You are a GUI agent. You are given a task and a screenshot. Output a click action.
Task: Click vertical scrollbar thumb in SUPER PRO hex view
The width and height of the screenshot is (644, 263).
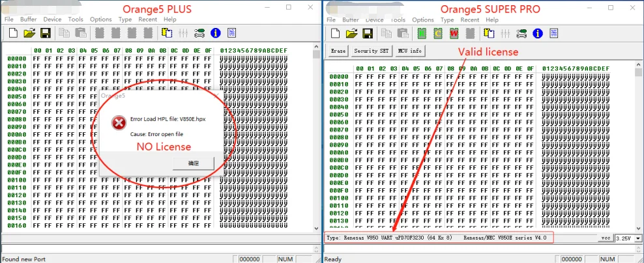coord(639,73)
